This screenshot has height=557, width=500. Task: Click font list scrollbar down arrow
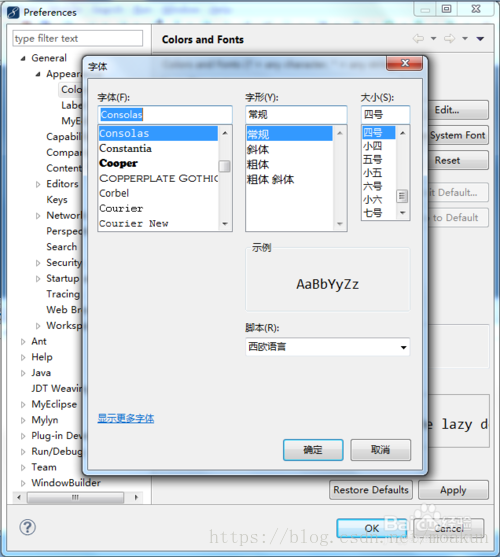(x=225, y=224)
